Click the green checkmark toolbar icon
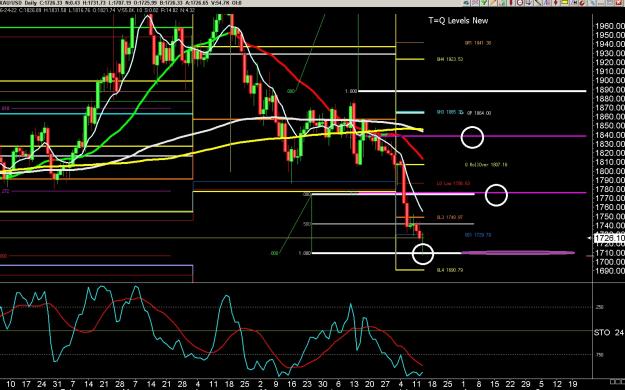This screenshot has height=390, width=625. pyautogui.click(x=484, y=2)
